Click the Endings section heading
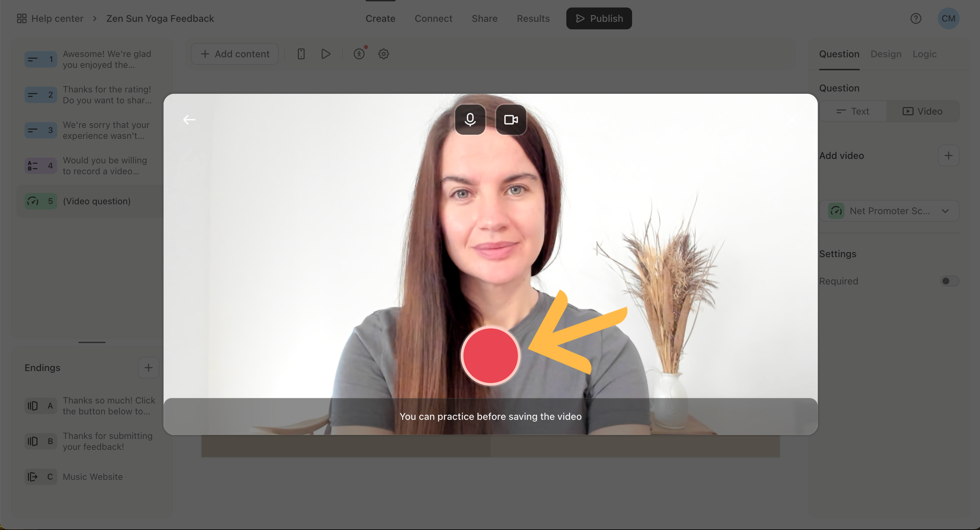 pyautogui.click(x=42, y=367)
